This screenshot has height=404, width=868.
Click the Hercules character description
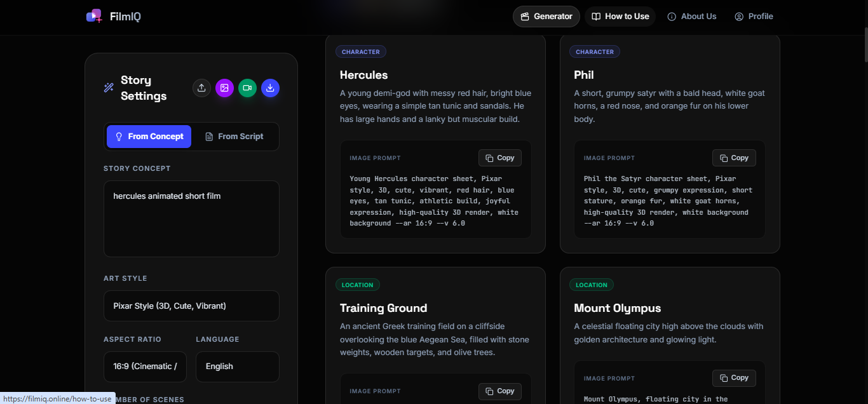[436, 106]
